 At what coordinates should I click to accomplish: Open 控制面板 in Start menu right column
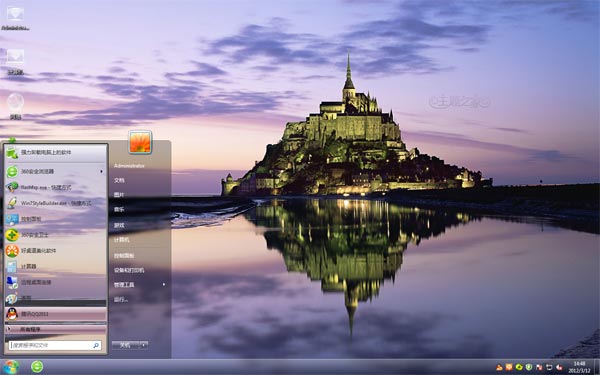tap(124, 256)
